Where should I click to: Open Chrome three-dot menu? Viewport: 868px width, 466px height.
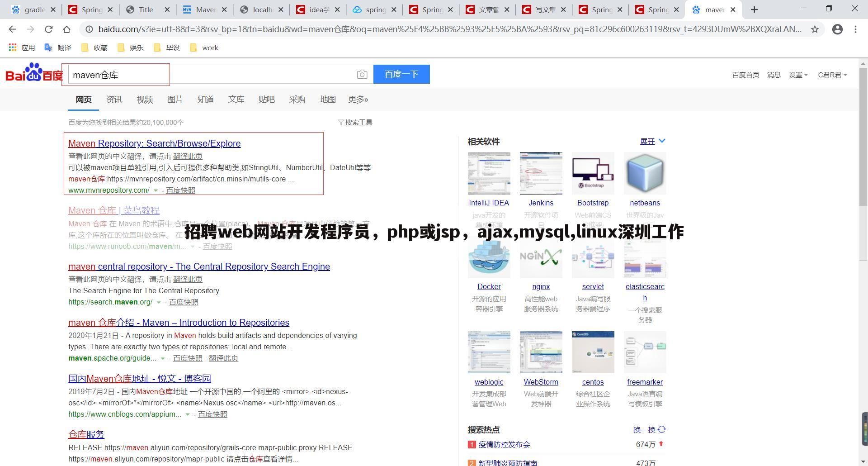point(855,29)
